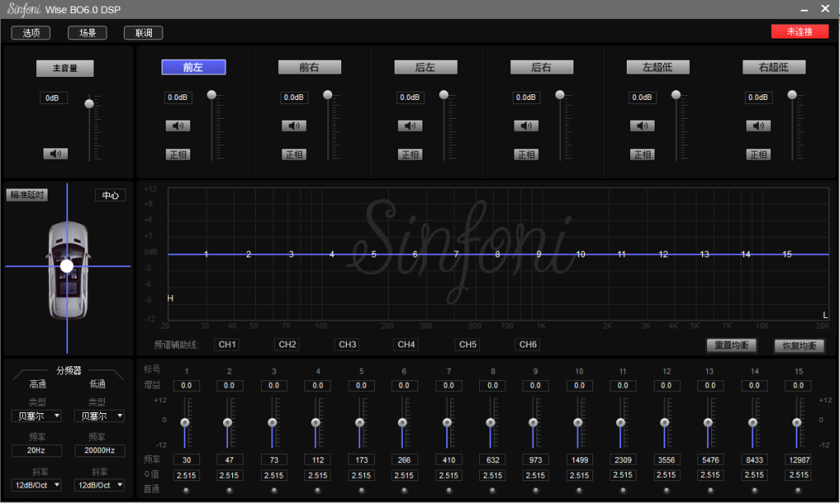Mute the 前右 channel speaker icon
Image resolution: width=840 pixels, height=504 pixels.
(294, 125)
